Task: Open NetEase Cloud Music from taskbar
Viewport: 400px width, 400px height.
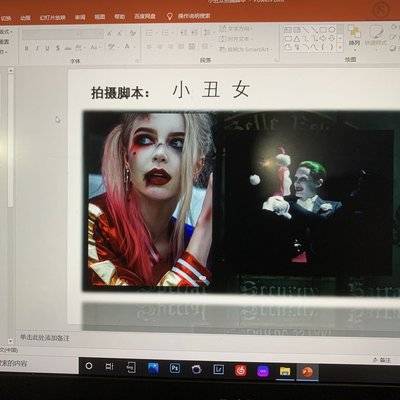Action: click(241, 370)
